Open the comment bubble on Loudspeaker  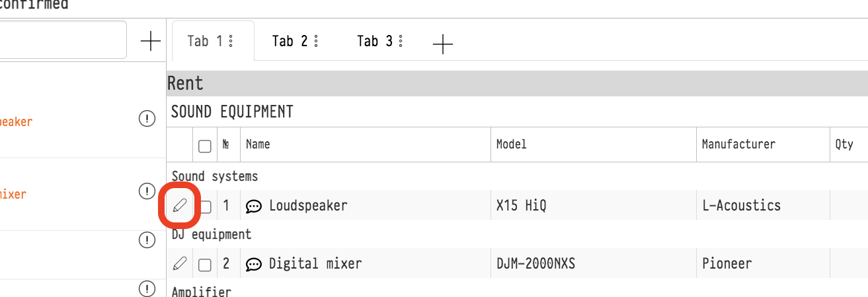253,207
